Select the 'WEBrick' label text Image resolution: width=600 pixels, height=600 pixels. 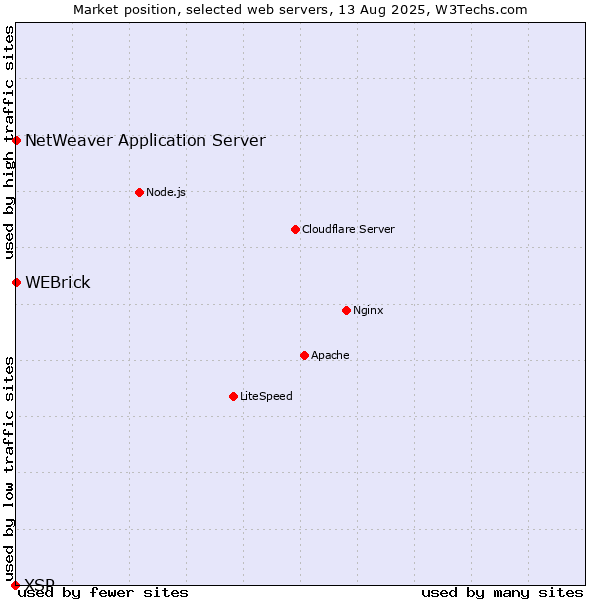pyautogui.click(x=58, y=282)
